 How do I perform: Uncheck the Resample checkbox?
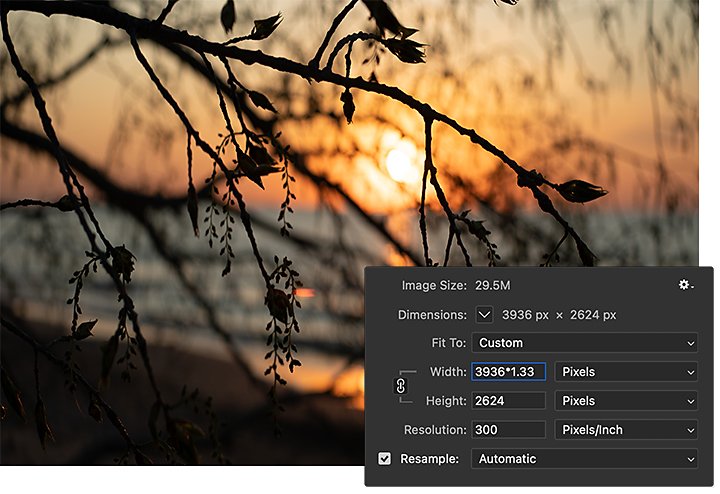point(385,459)
